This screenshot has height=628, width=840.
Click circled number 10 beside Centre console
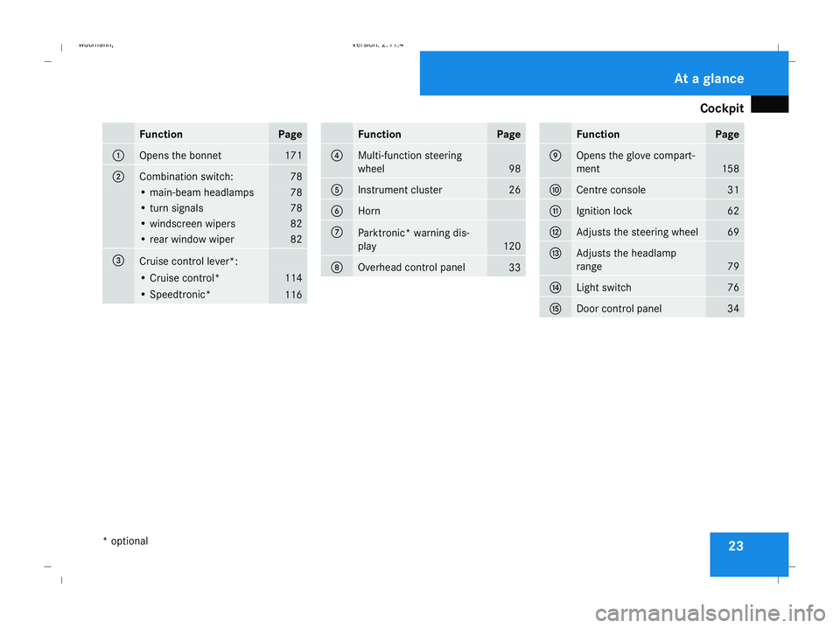click(556, 190)
